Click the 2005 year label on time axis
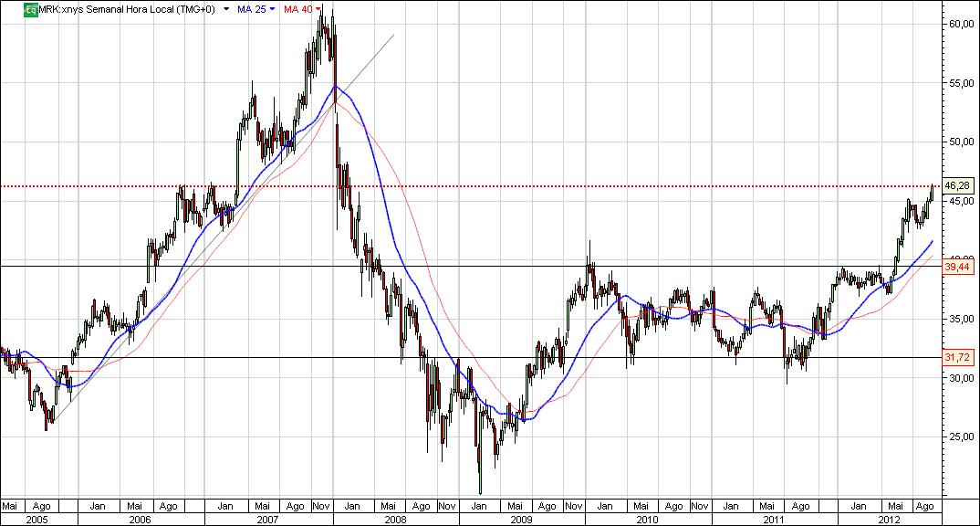Screen dimensions: 980x526 [x=37, y=519]
